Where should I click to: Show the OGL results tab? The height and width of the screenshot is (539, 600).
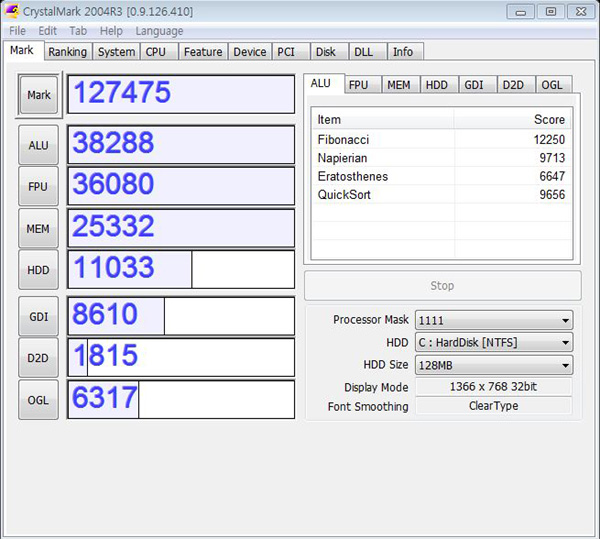click(551, 85)
